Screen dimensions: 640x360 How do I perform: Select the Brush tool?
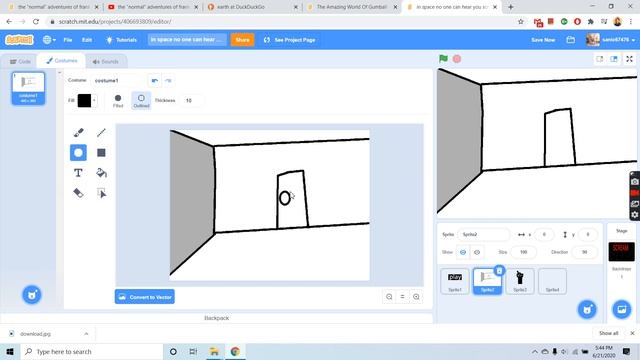click(78, 132)
